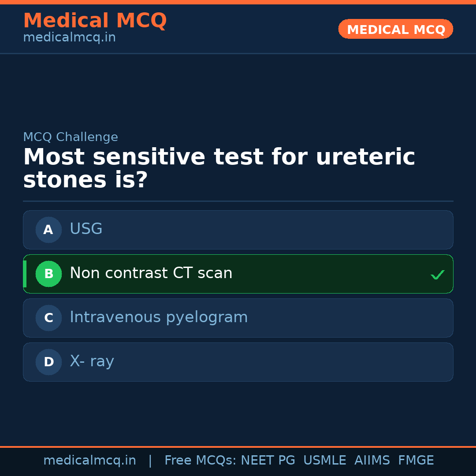Viewport: 476px width, 476px height.
Task: Choose the Intravenous pyelogram answer
Action: point(159,317)
